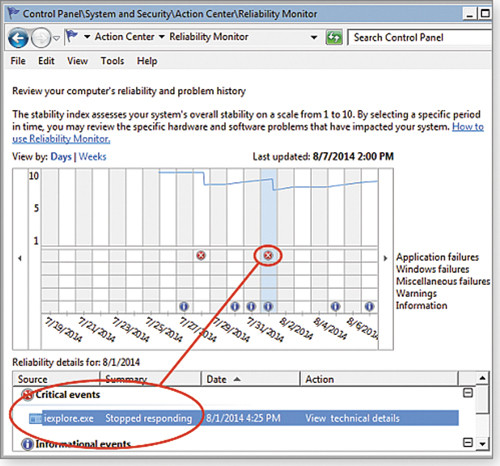500x466 pixels.
Task: Open the Action Center breadcrumb dropdown arrow
Action: click(162, 37)
